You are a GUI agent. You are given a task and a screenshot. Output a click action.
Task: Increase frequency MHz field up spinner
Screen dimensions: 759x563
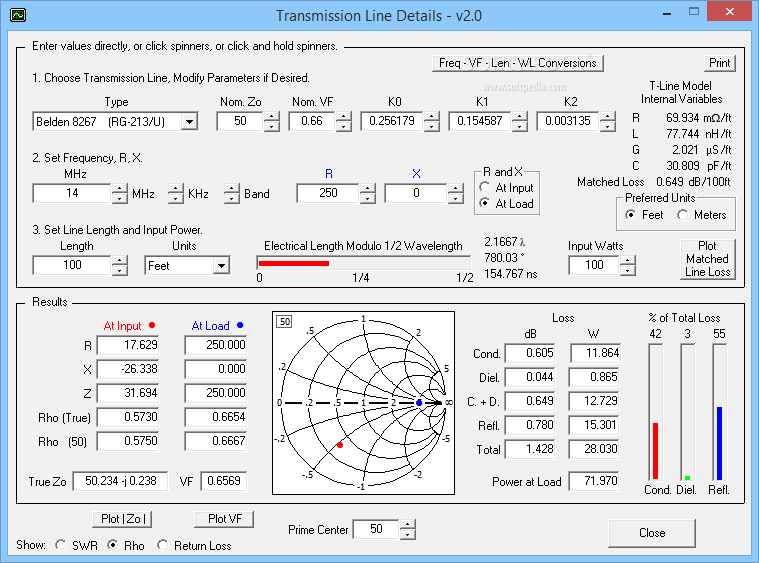(120, 189)
